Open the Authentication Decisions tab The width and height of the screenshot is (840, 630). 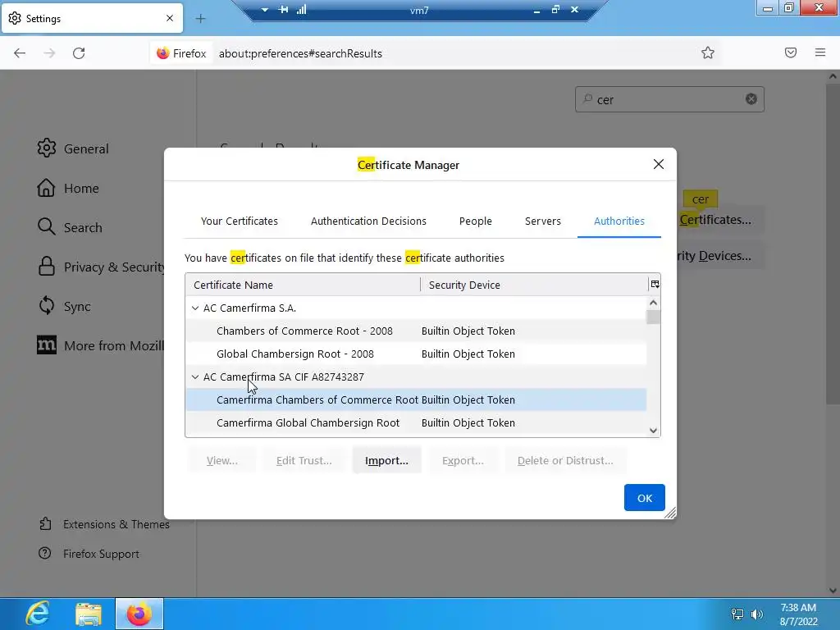(x=368, y=221)
